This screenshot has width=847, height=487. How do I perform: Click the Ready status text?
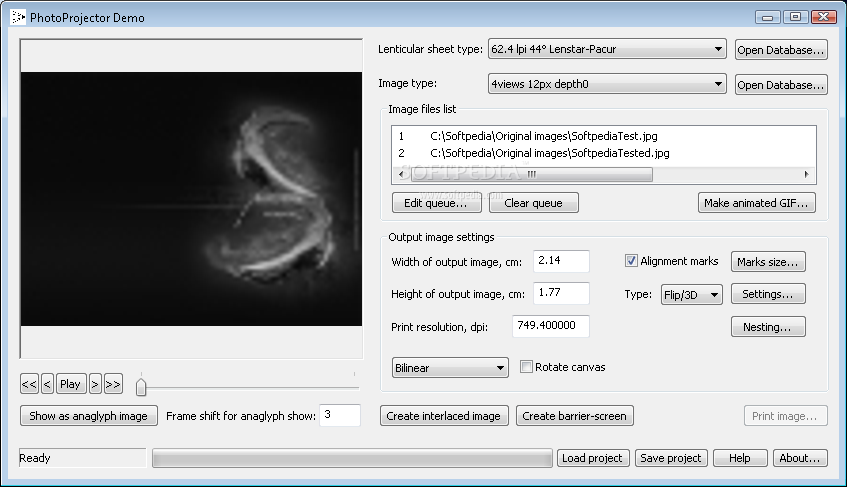35,458
